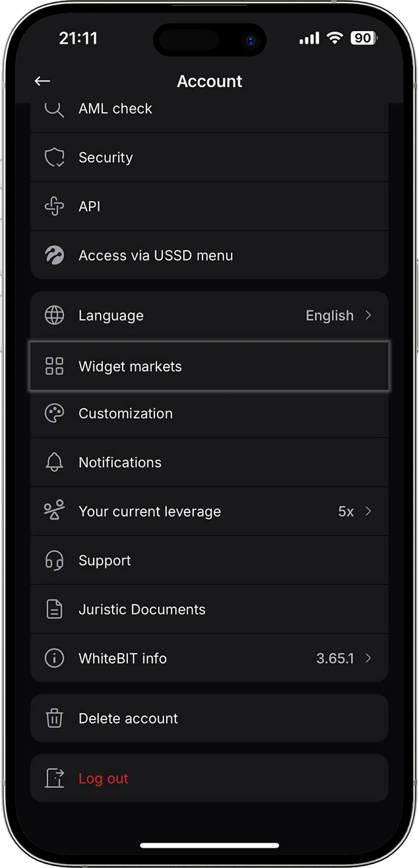
Task: Tap the Security shield icon
Action: [x=54, y=157]
